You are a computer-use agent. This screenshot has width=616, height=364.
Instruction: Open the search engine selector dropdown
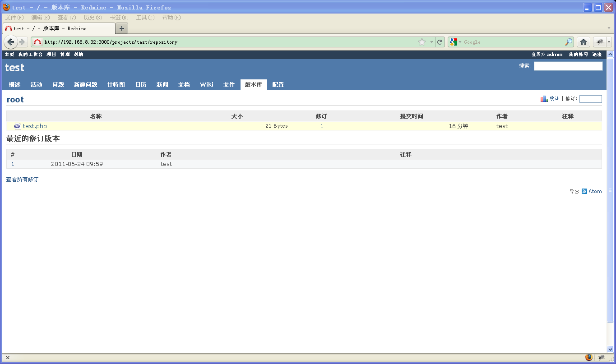pos(455,42)
